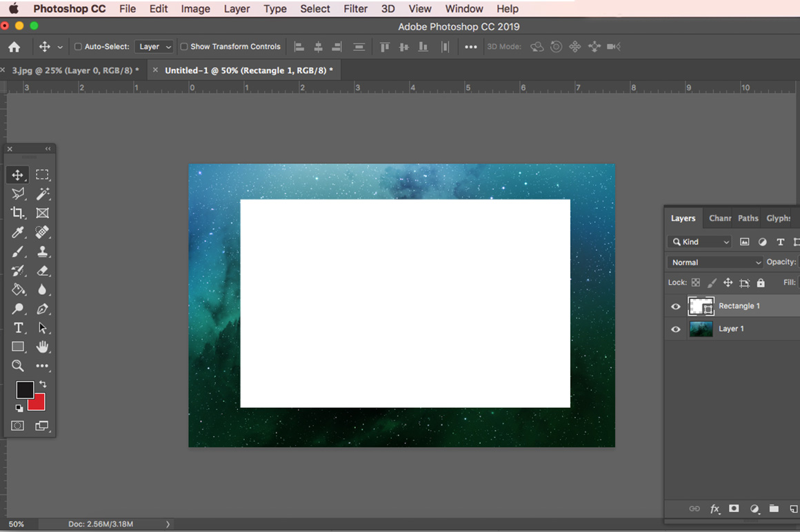Screen dimensions: 800x532
Task: Align left edges in options bar
Action: tap(299, 47)
